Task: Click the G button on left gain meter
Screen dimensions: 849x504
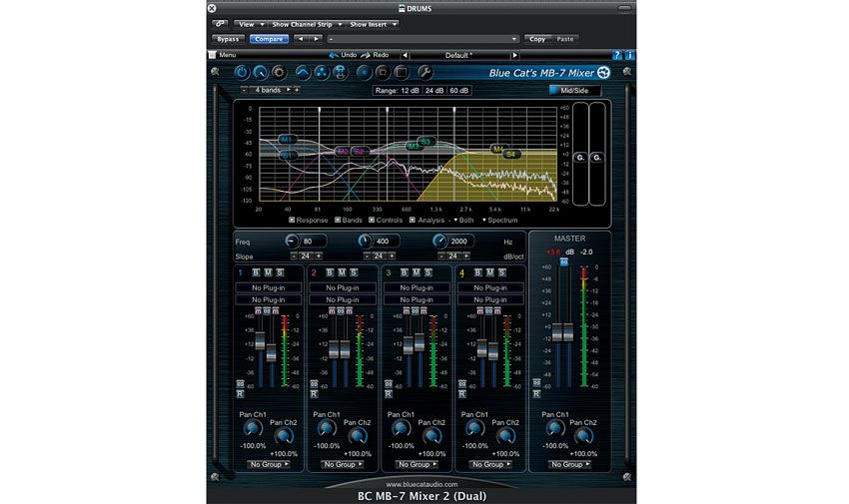Action: point(580,158)
